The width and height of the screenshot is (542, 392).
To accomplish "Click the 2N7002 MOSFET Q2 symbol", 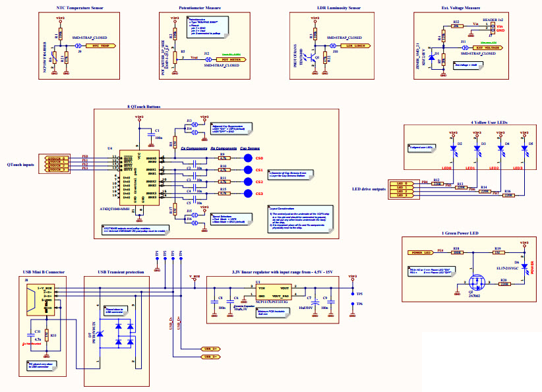I will pos(477,283).
